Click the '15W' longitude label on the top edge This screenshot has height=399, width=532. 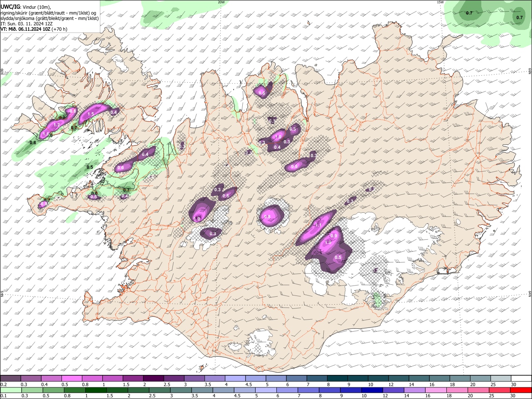point(441,2)
